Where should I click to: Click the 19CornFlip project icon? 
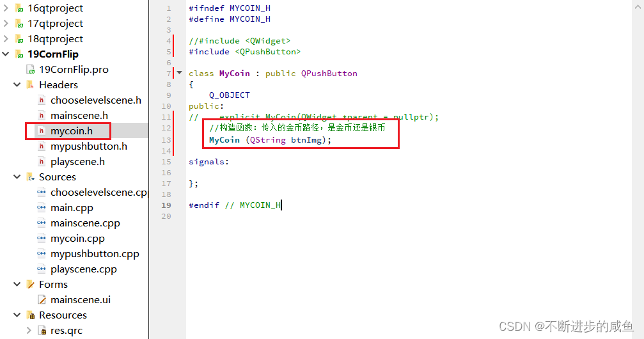19,54
